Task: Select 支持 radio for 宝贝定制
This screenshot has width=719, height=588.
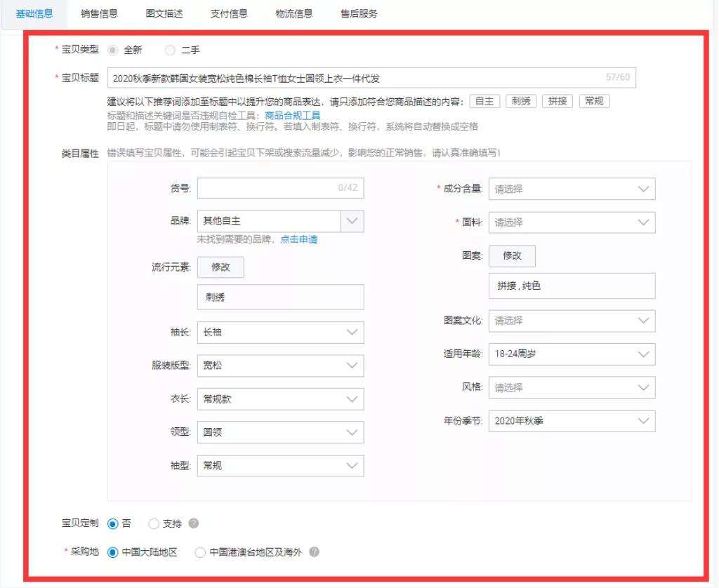Action: (154, 523)
